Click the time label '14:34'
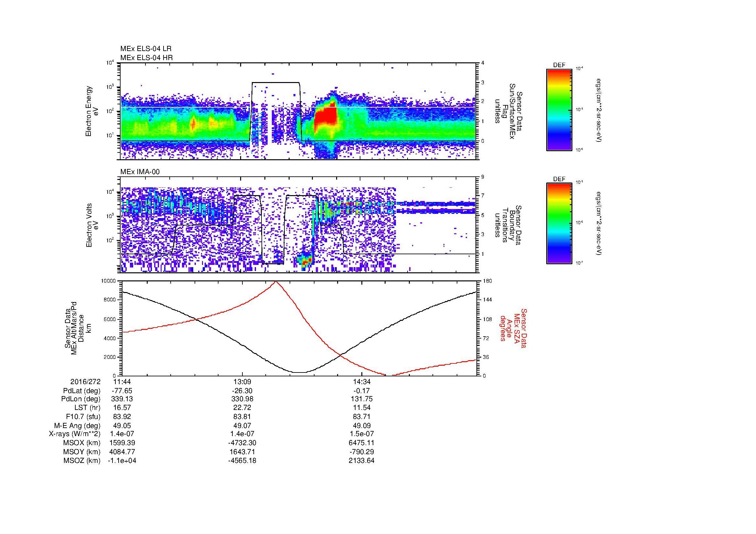Viewport: 756px width, 534px height. pos(362,382)
